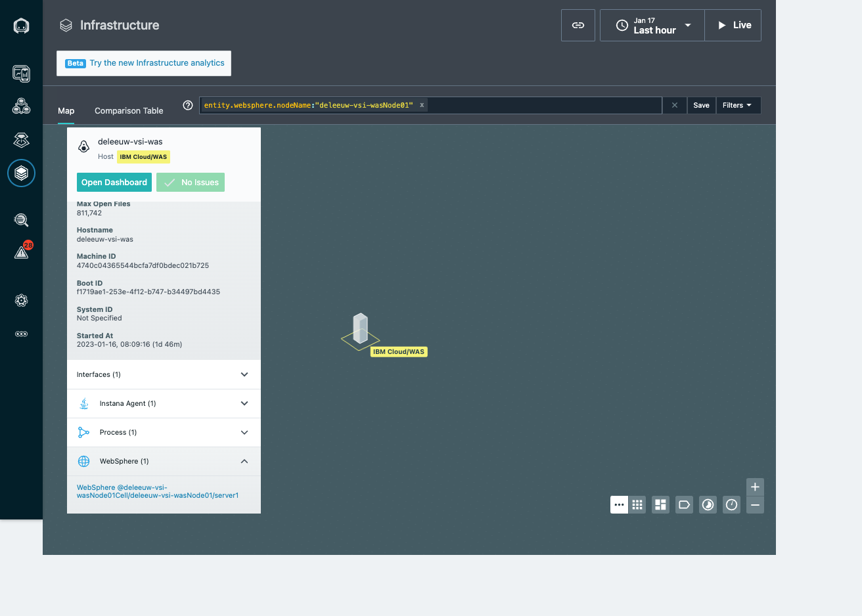Toggle the map tag labels icon
Image resolution: width=862 pixels, height=616 pixels.
click(x=685, y=504)
